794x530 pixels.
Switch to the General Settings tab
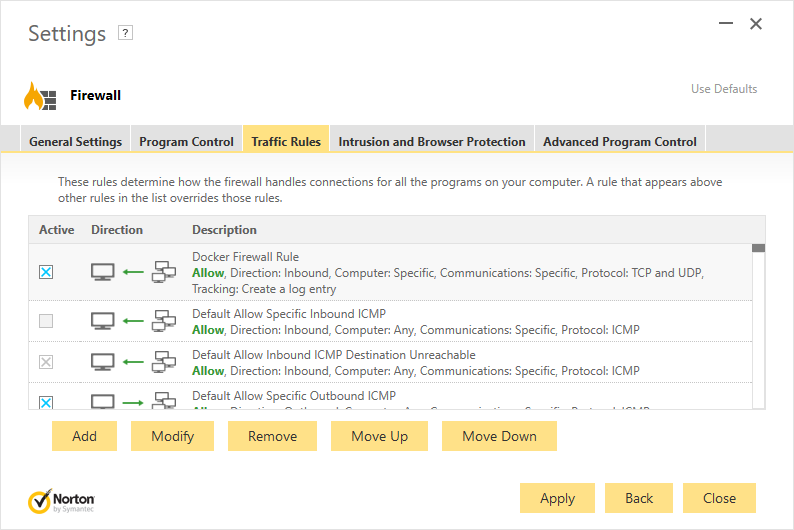coord(75,142)
